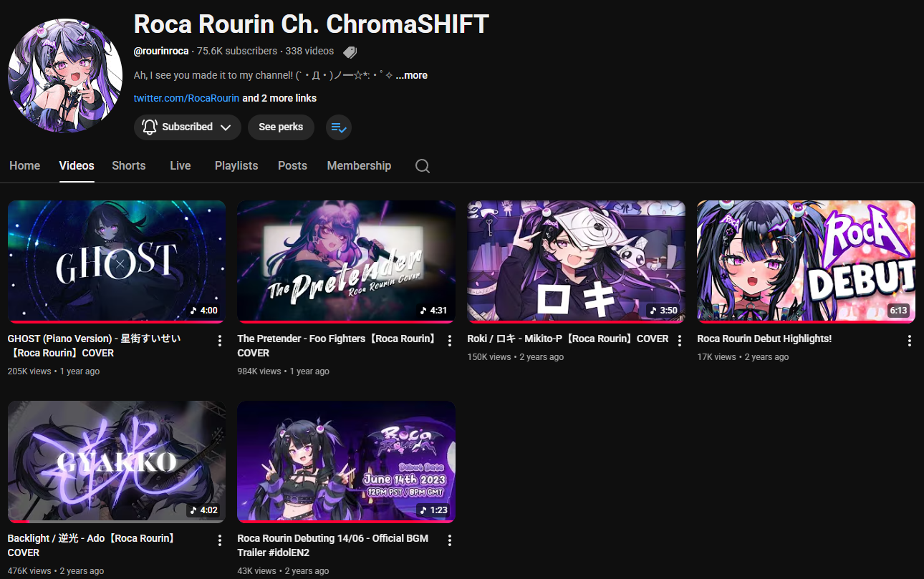Open Roca Rourin Debuting 14/06 trailer title
This screenshot has width=924, height=579.
(x=333, y=545)
